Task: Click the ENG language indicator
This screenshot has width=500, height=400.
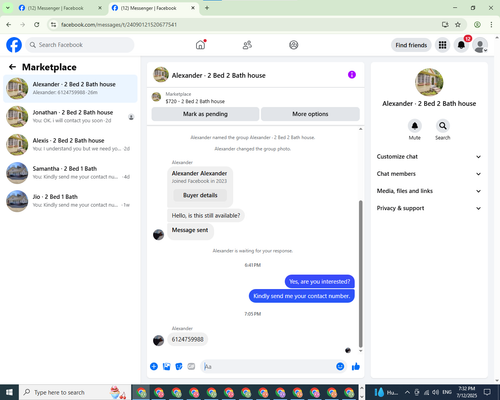Action: tap(447, 392)
